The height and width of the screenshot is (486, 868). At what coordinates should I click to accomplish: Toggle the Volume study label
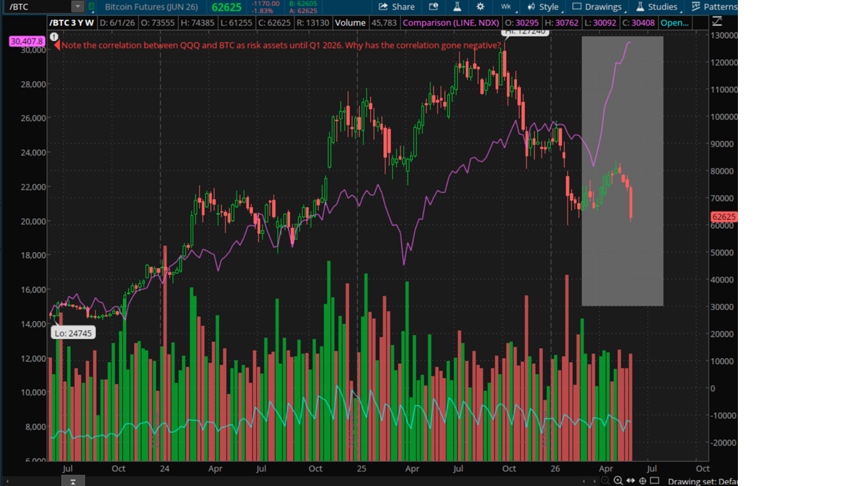coord(350,23)
